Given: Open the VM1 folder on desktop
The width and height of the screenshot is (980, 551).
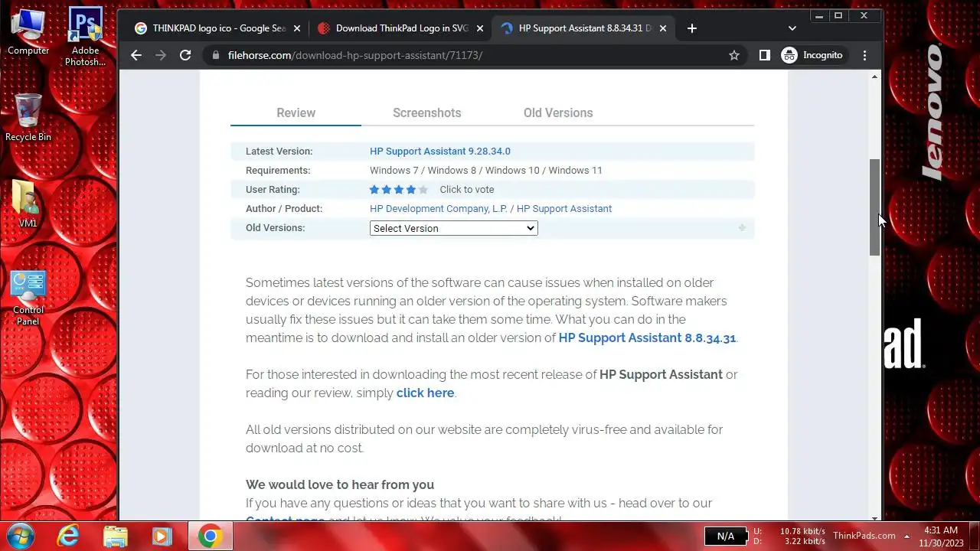Looking at the screenshot, I should [28, 204].
